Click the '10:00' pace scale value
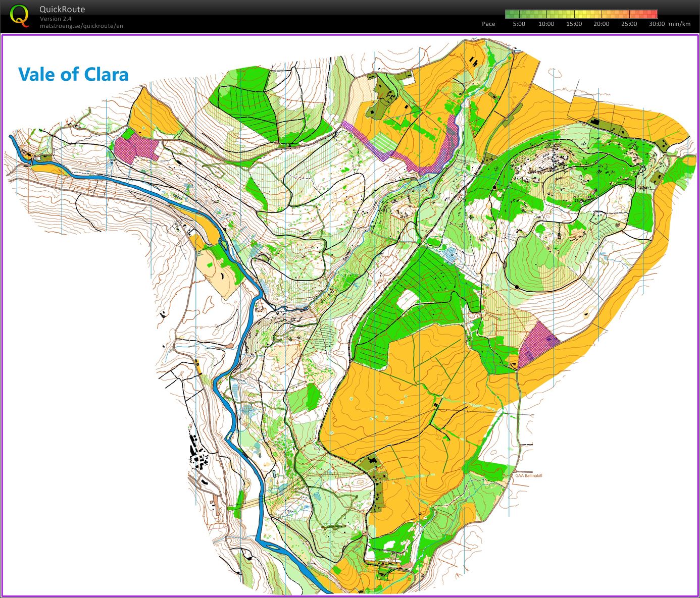The height and width of the screenshot is (598, 700). click(546, 24)
